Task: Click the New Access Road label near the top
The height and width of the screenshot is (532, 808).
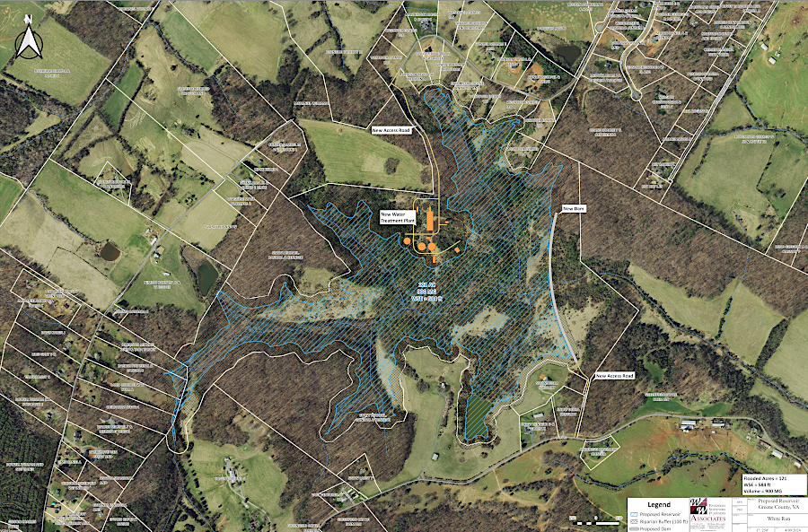Action: pos(392,128)
